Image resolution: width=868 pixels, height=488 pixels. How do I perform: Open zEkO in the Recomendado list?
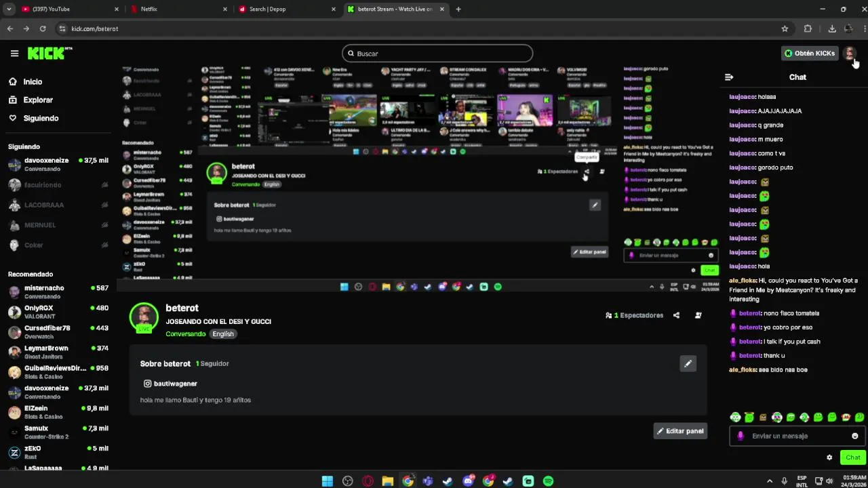[58, 453]
